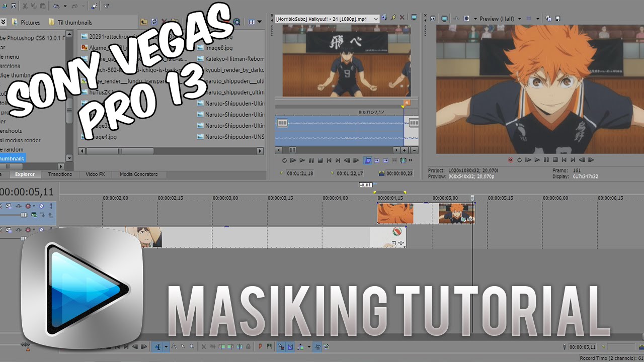Select the Til thumbnails folder in path bar
This screenshot has height=362, width=644.
pos(70,22)
